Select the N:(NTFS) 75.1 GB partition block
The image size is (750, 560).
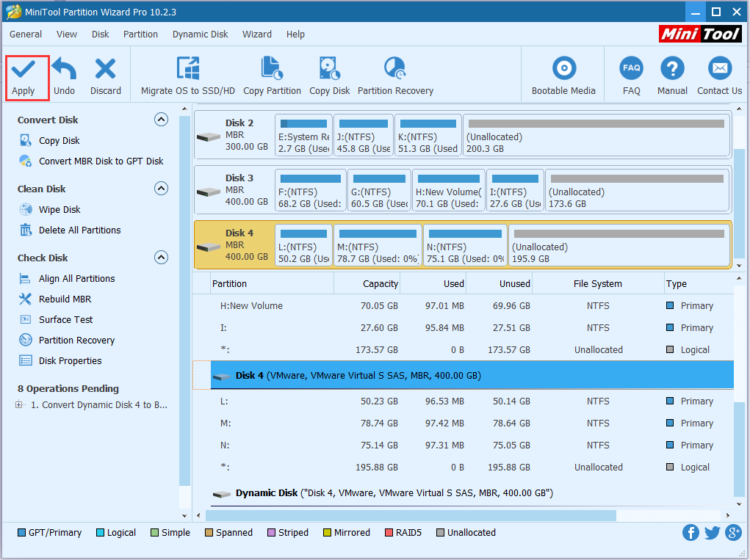(x=466, y=245)
